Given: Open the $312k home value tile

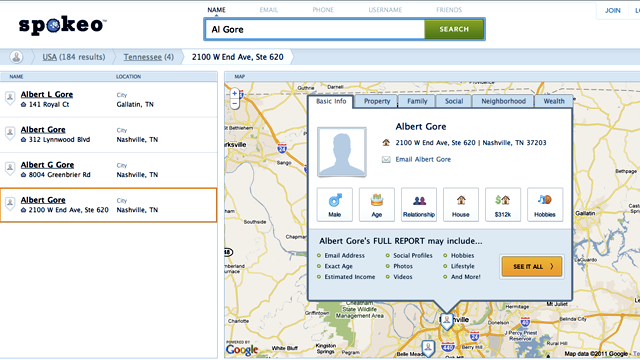Looking at the screenshot, I should (503, 204).
